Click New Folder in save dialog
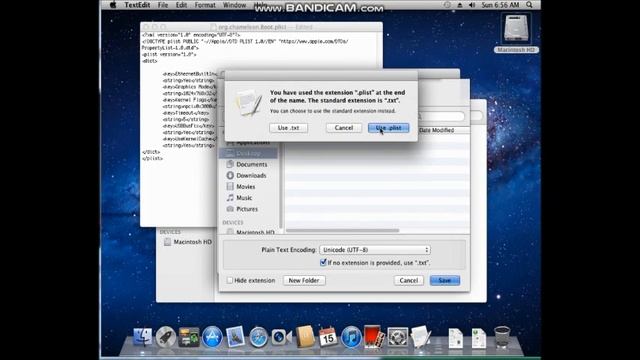 tap(304, 280)
